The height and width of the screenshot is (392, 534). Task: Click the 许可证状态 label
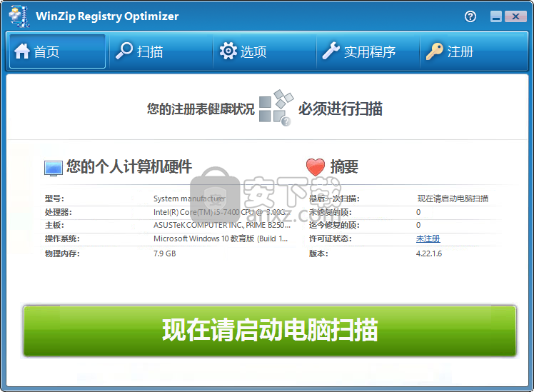pyautogui.click(x=330, y=238)
